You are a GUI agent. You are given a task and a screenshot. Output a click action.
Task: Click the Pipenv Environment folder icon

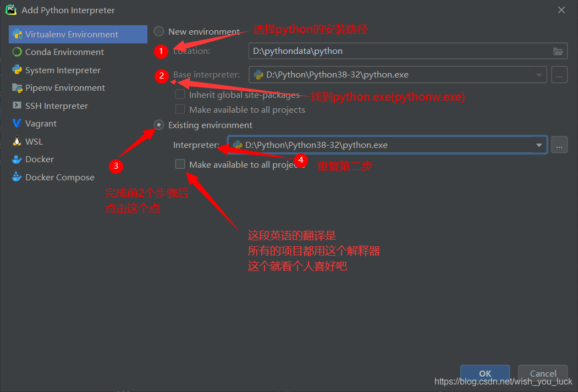[17, 87]
